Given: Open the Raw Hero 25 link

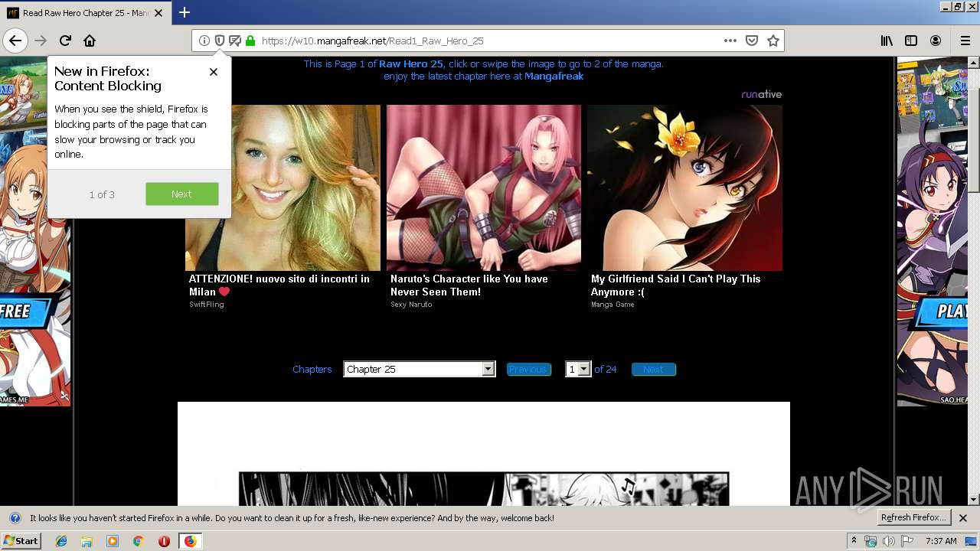Looking at the screenshot, I should tap(411, 64).
